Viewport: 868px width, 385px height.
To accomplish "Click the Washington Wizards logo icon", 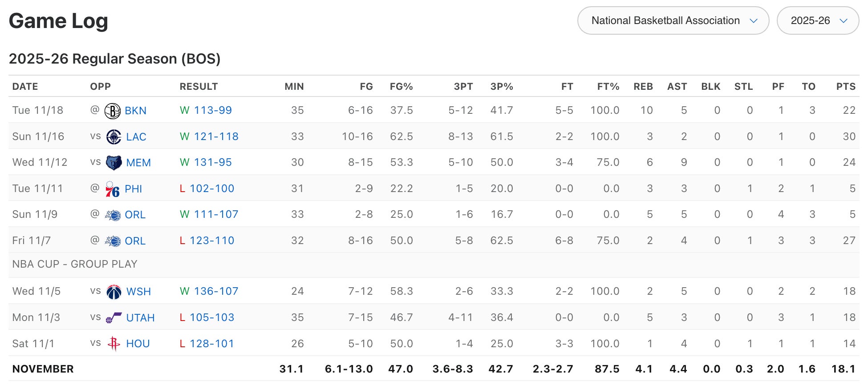I will coord(114,292).
